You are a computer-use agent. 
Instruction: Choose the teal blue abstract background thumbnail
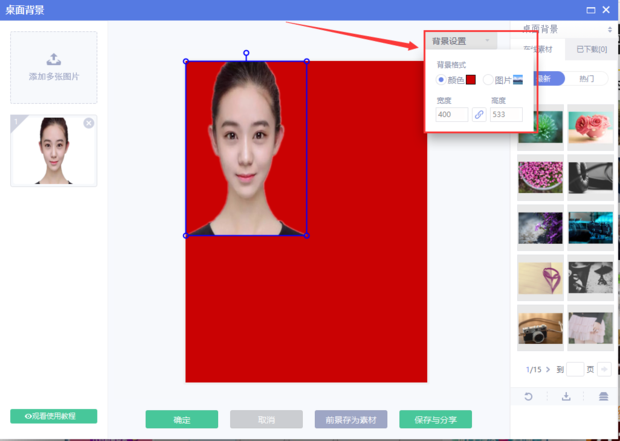click(x=591, y=228)
